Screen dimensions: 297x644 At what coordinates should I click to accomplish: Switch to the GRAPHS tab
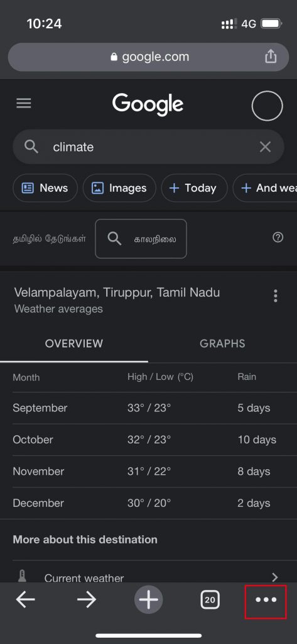pos(222,343)
